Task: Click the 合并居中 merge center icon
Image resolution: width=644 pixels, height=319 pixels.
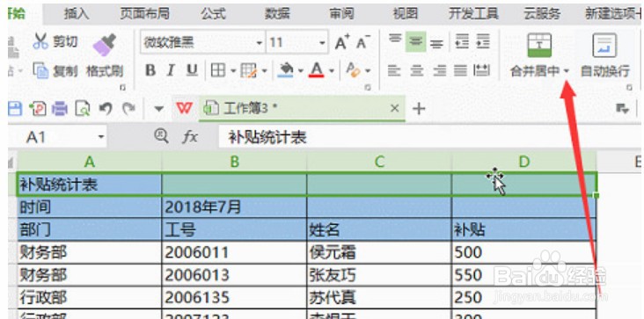Action: pyautogui.click(x=538, y=45)
